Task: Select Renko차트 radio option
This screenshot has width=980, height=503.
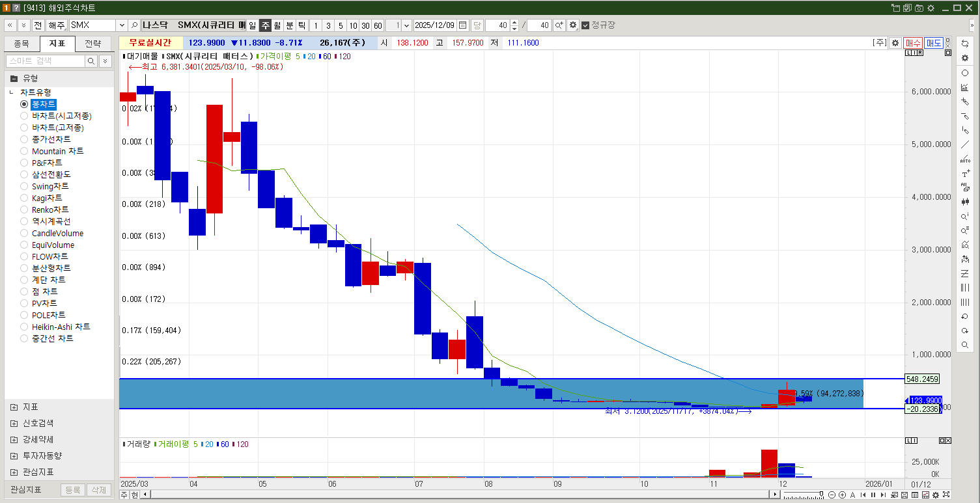Action: [24, 210]
